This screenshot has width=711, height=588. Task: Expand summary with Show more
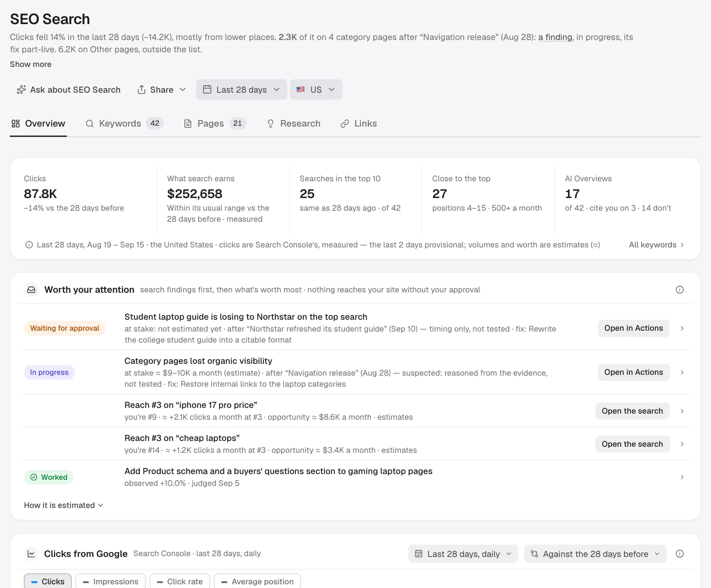click(x=31, y=64)
